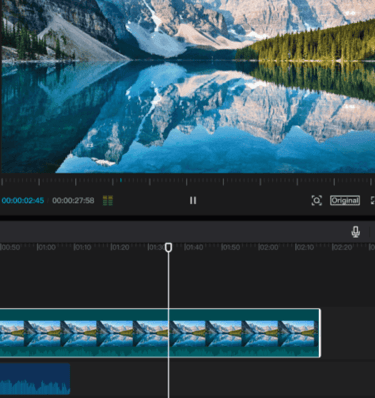Jump to the 01:10 mark on the ruler
This screenshot has height=398, width=375.
[x=82, y=247]
